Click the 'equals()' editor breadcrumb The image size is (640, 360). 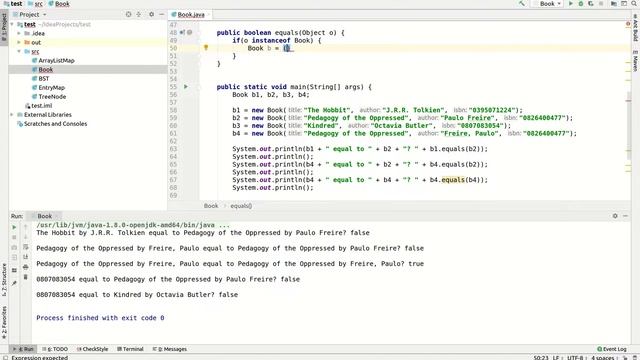(241, 206)
